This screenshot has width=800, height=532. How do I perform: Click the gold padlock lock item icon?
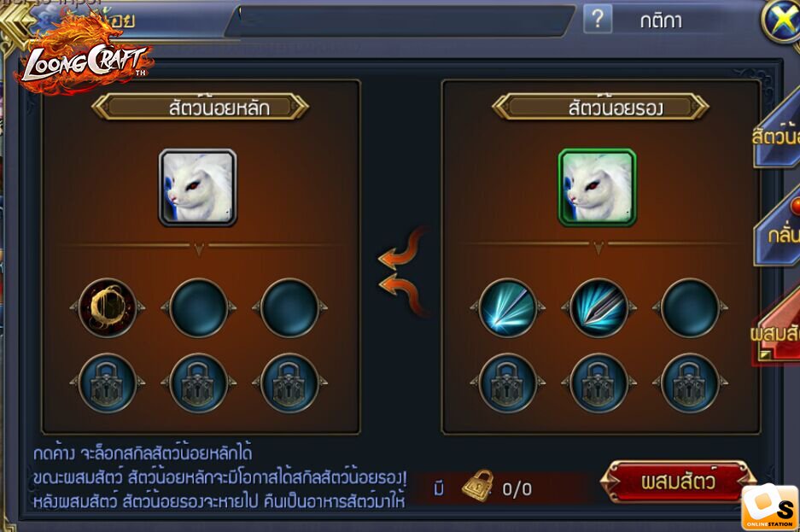477,486
